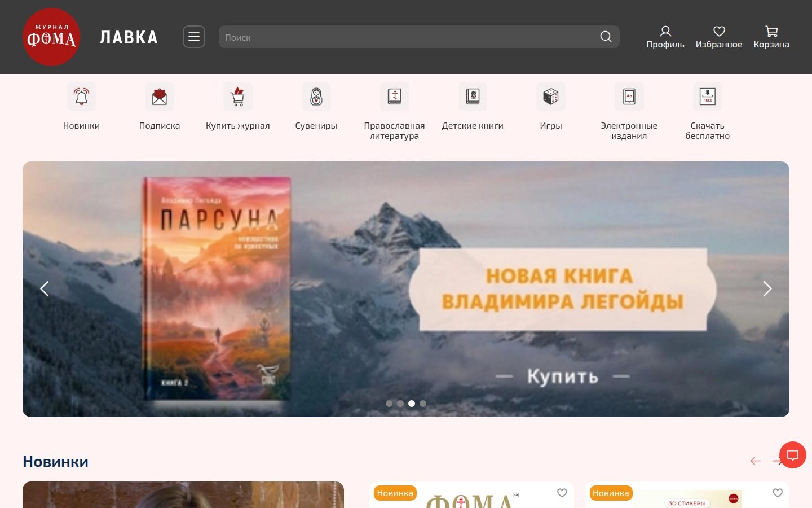The height and width of the screenshot is (508, 812).
Task: Click Новинка badge on 3D стикеры card
Action: pyautogui.click(x=611, y=493)
